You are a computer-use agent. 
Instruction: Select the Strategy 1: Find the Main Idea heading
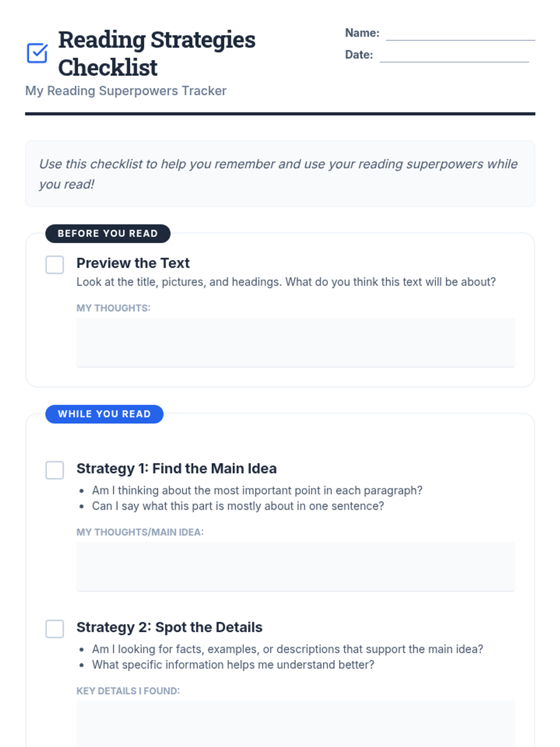click(176, 468)
